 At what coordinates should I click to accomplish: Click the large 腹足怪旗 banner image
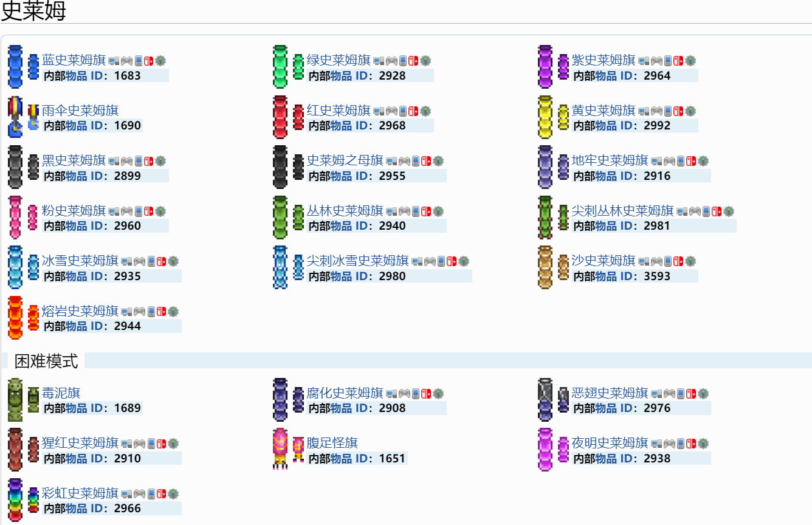click(280, 449)
